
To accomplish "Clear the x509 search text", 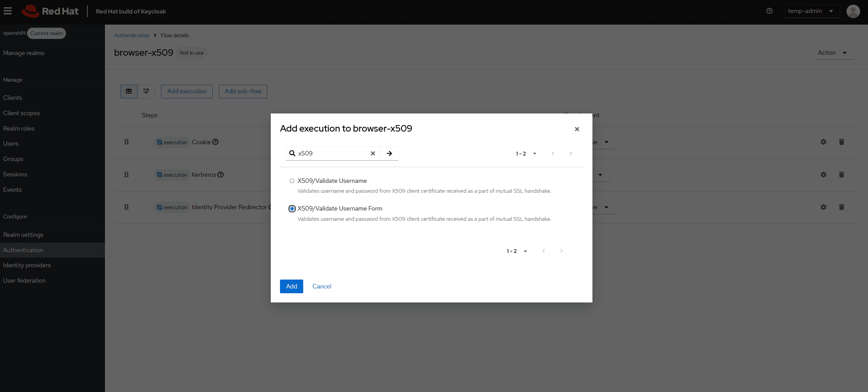I will pyautogui.click(x=373, y=153).
